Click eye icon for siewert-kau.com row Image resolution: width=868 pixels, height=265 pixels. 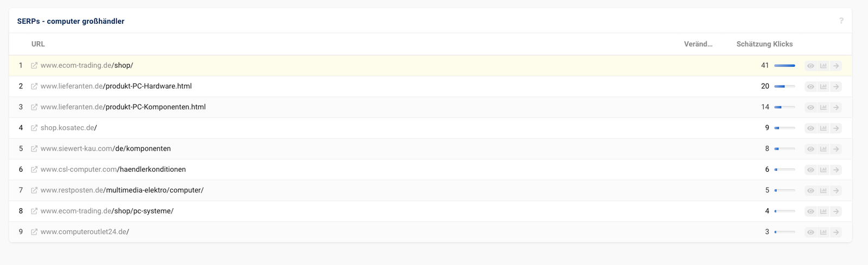pyautogui.click(x=810, y=148)
